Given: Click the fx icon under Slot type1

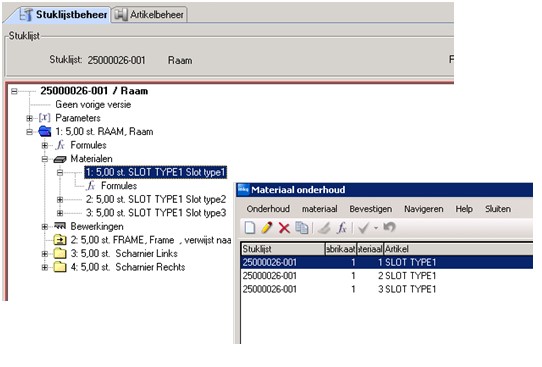Looking at the screenshot, I should pyautogui.click(x=91, y=186).
